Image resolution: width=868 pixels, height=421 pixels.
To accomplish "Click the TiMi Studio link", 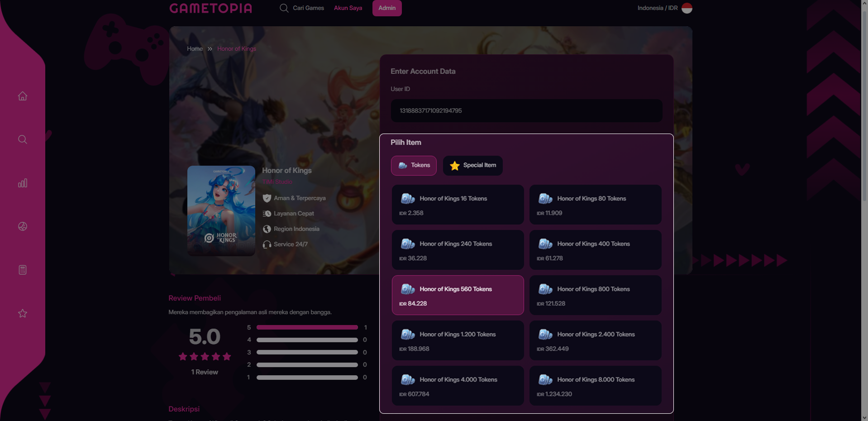I will [x=277, y=182].
